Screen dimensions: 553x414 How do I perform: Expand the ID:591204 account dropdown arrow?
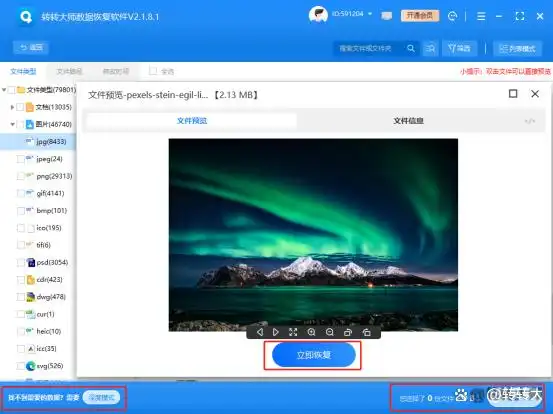[370, 14]
